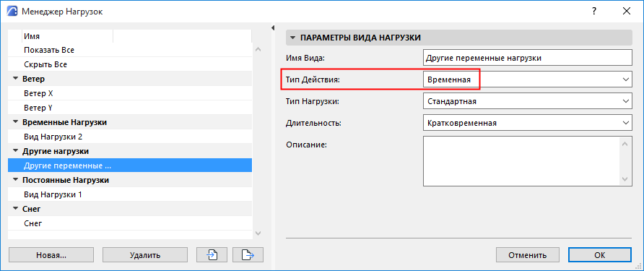Click the Описание scrollbar up arrow
This screenshot has width=644, height=271.
point(625,144)
